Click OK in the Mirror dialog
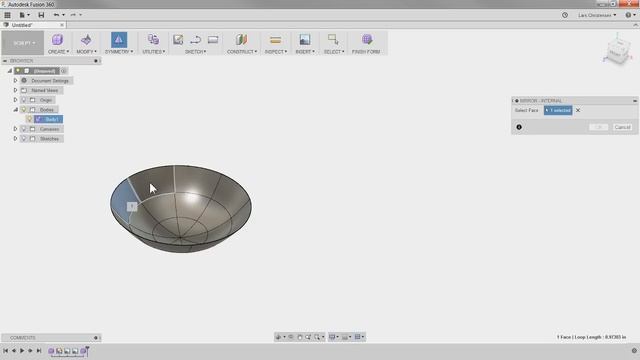This screenshot has height=360, width=640. click(598, 127)
